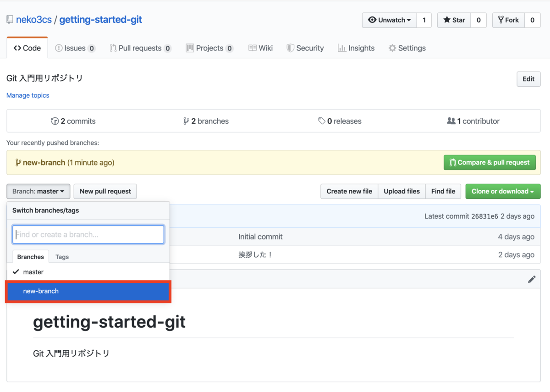This screenshot has width=550, height=392.
Task: Click the Manage topics link
Action: (x=27, y=95)
